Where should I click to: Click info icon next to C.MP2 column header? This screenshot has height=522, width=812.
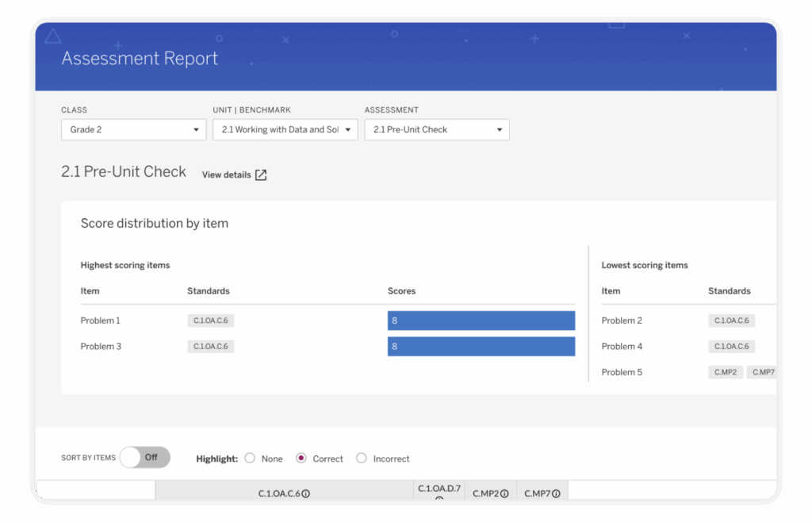tap(504, 493)
